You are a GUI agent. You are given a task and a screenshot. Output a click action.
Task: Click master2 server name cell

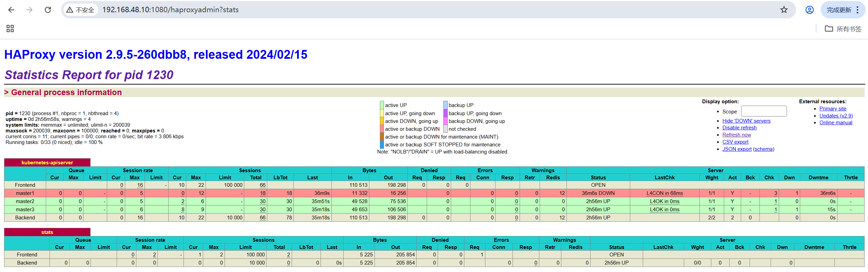(x=25, y=201)
